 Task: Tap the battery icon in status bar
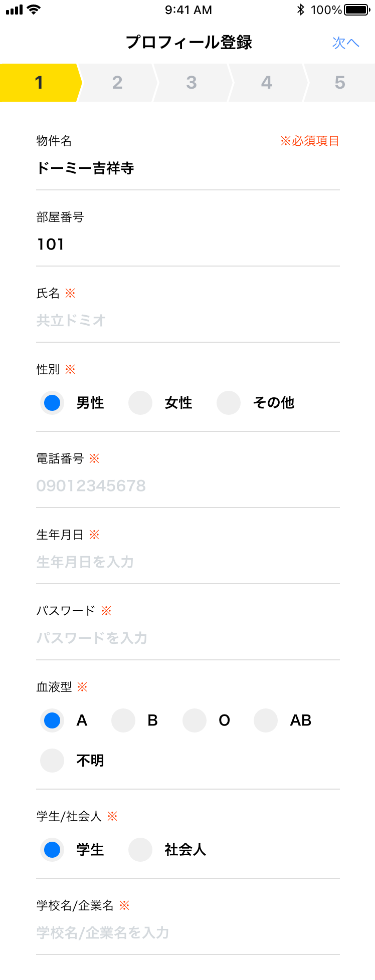coord(357,10)
